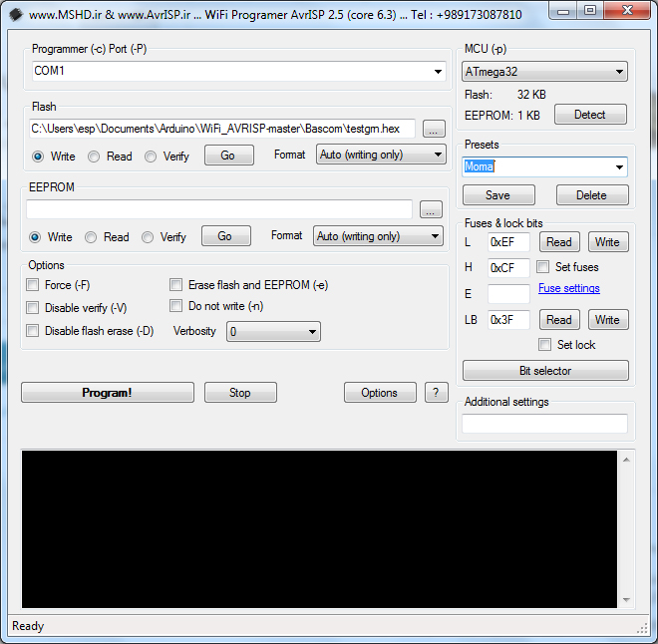
Task: Click the empty EEPROM file field
Action: pyautogui.click(x=219, y=209)
